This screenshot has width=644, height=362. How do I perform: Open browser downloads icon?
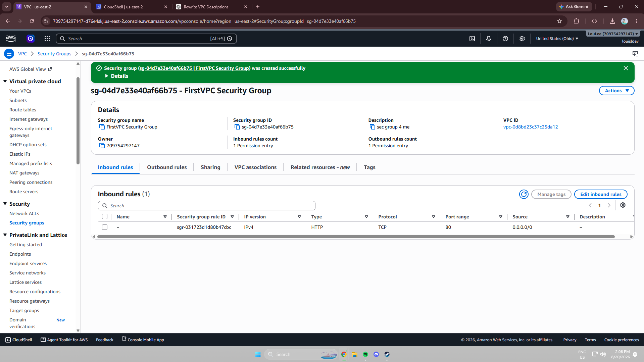click(x=612, y=21)
